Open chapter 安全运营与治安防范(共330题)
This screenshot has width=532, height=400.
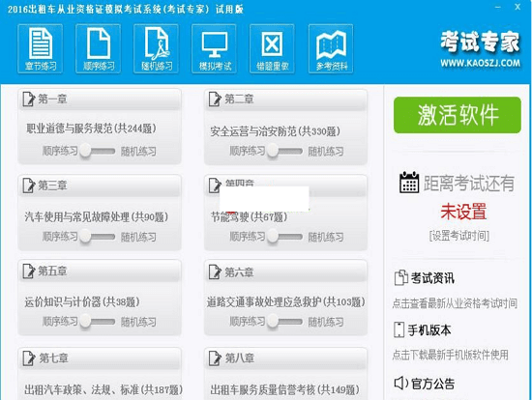pyautogui.click(x=275, y=131)
